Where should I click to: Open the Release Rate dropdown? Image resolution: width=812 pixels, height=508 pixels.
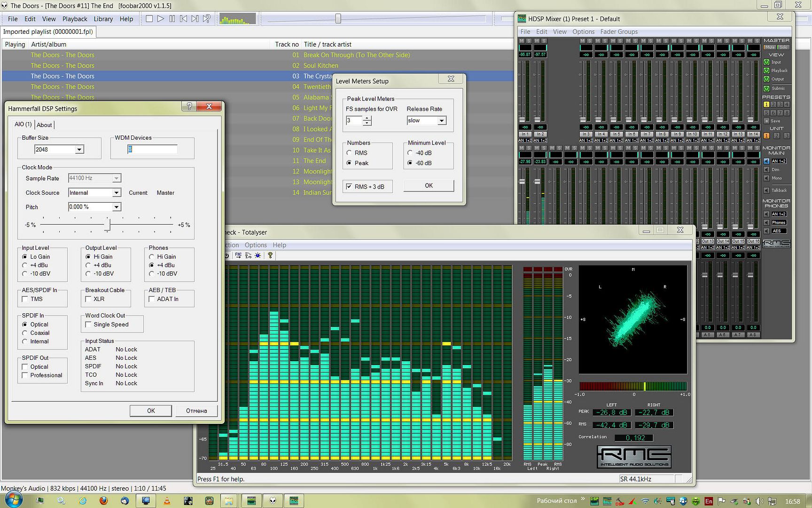point(441,121)
